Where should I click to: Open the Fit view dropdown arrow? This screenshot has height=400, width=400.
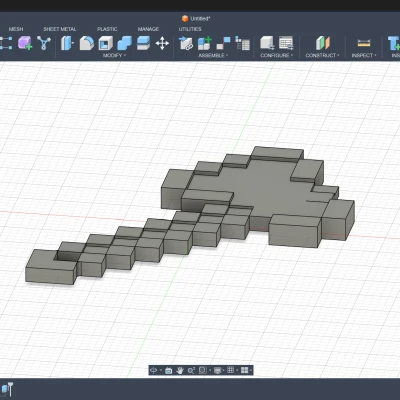pos(209,370)
